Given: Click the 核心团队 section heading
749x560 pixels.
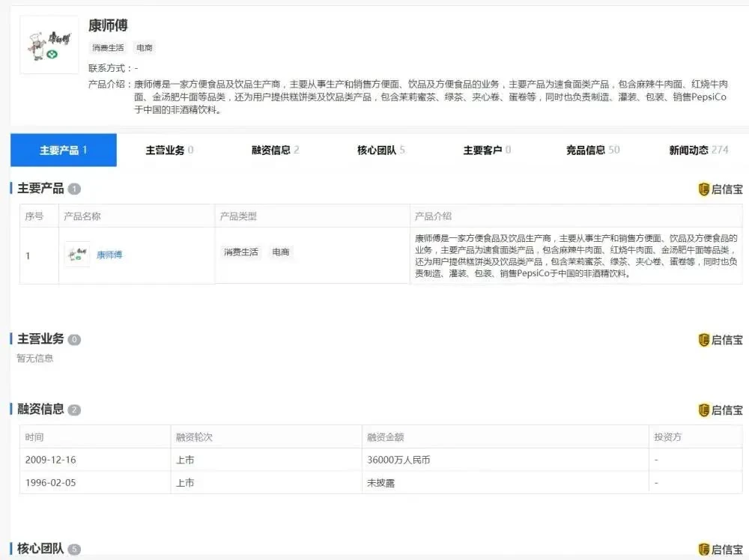Looking at the screenshot, I should coord(40,549).
